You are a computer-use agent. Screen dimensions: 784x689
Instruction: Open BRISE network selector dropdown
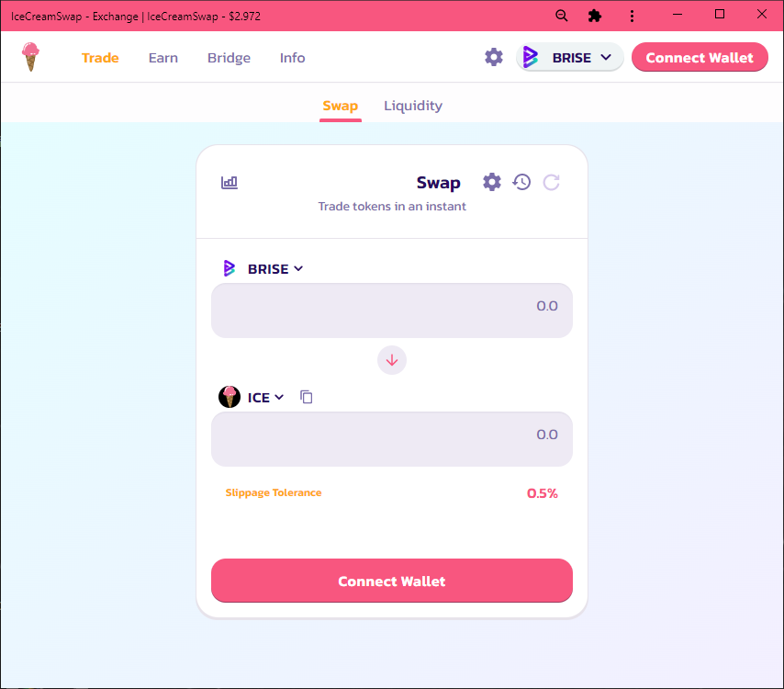tap(570, 58)
